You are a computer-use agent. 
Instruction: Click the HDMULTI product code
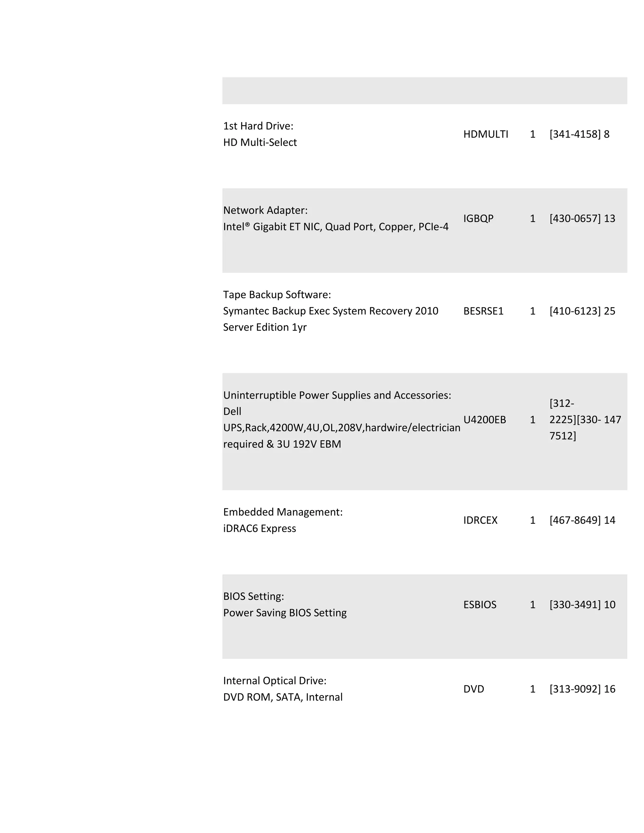click(x=485, y=134)
